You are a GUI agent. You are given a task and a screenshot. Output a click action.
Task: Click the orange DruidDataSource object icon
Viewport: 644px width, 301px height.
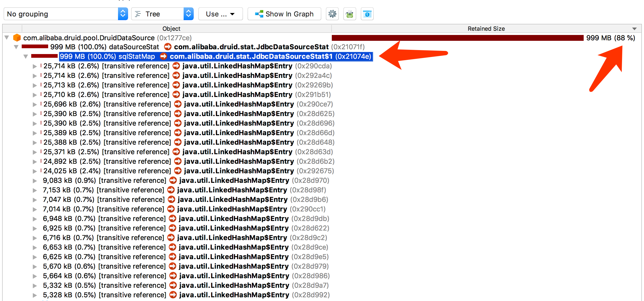17,38
